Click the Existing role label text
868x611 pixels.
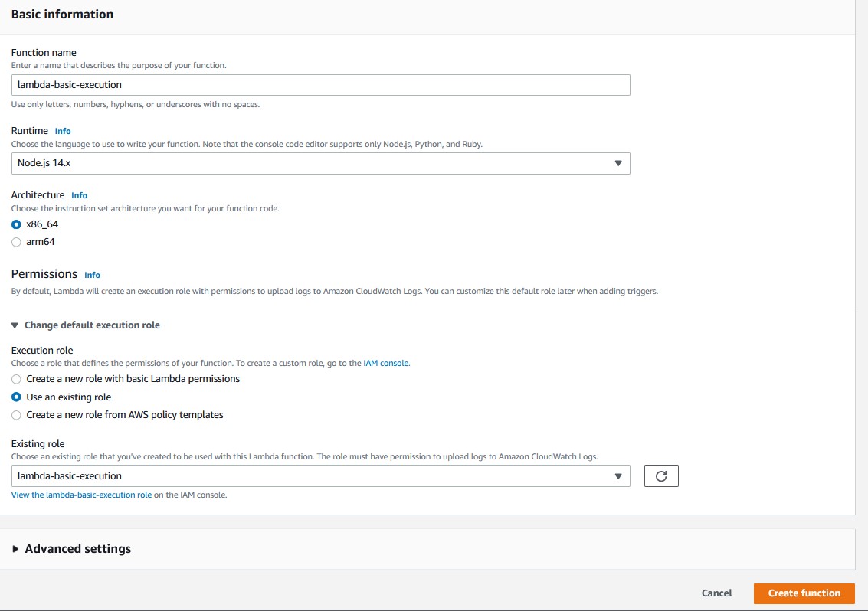click(38, 444)
